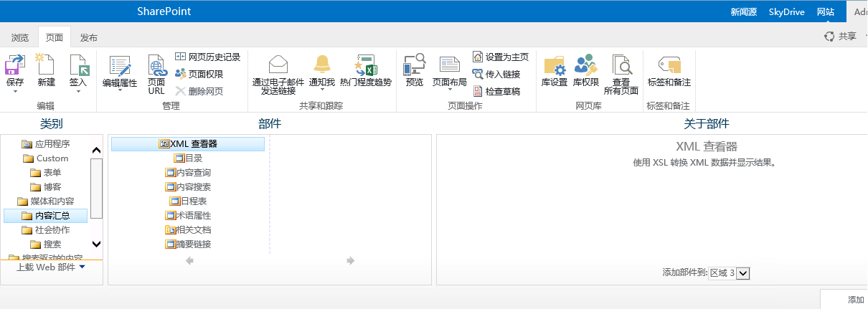Click category list scroll down arrow

click(x=96, y=244)
